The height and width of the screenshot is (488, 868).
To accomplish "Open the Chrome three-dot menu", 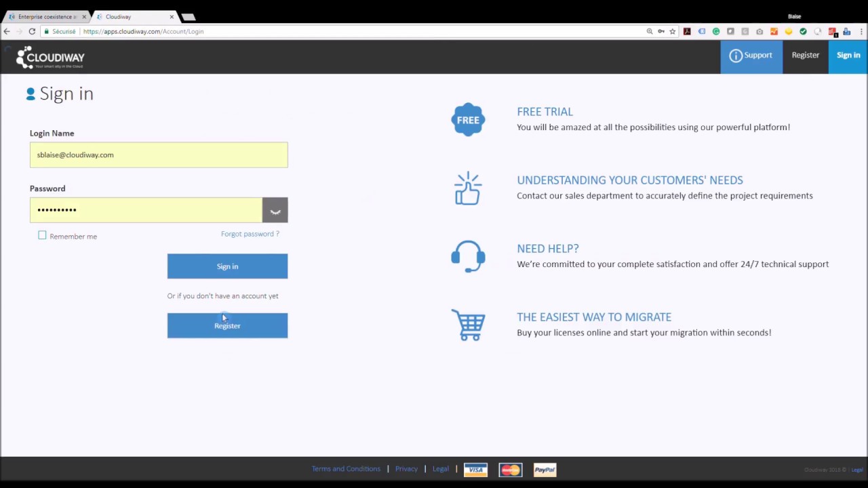I will (861, 31).
